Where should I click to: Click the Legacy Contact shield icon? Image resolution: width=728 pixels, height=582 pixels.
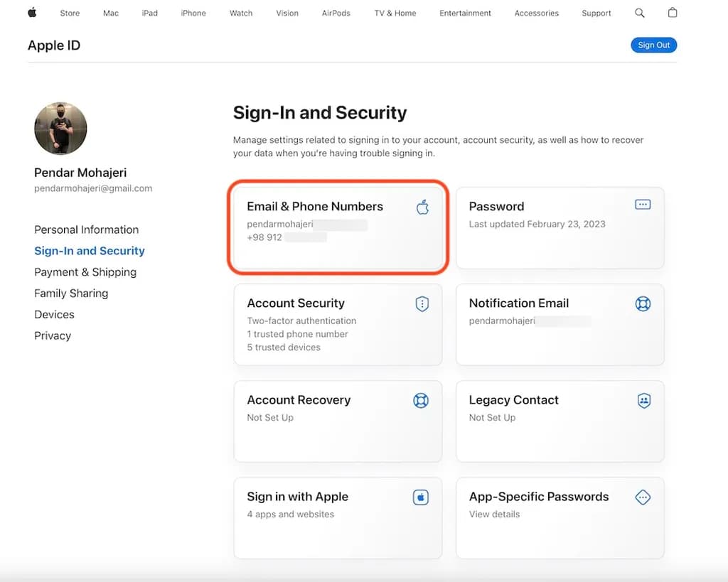pos(643,401)
